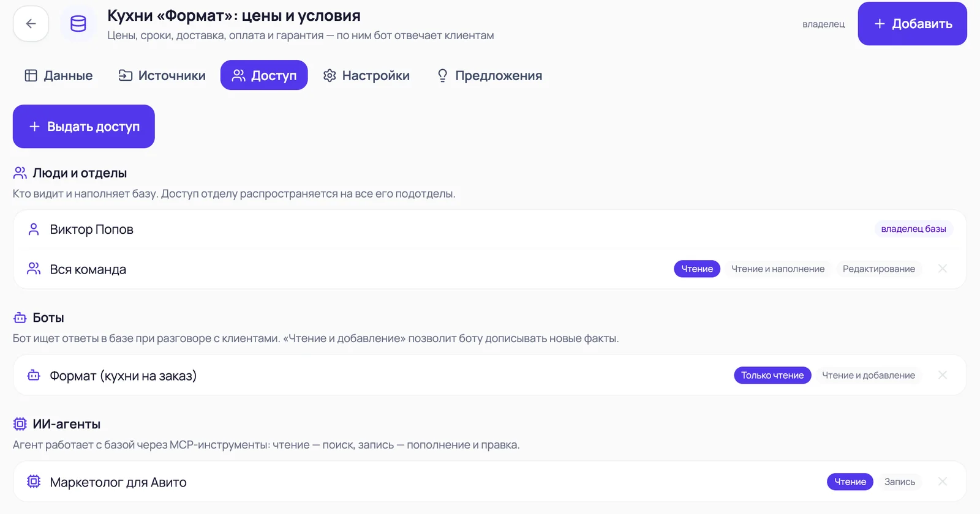This screenshot has height=514, width=980.
Task: Give Маркетолог для Авито agent Запись permission
Action: 900,482
